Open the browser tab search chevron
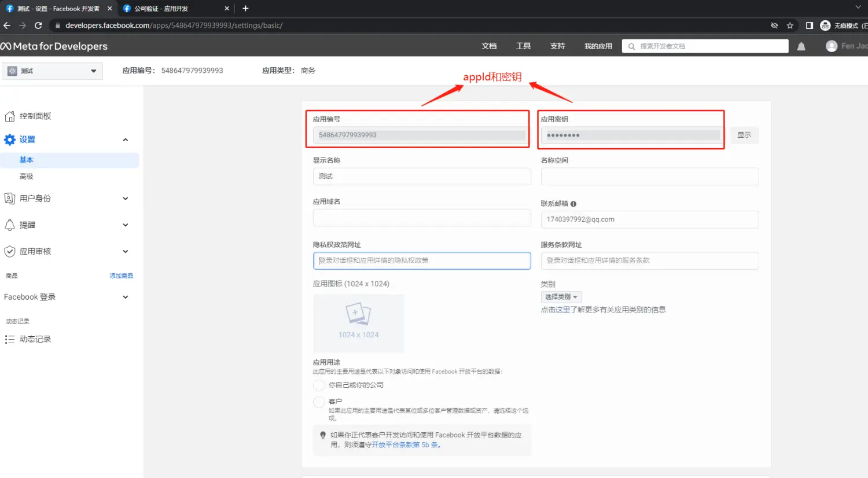Image resolution: width=868 pixels, height=478 pixels. [858, 7]
